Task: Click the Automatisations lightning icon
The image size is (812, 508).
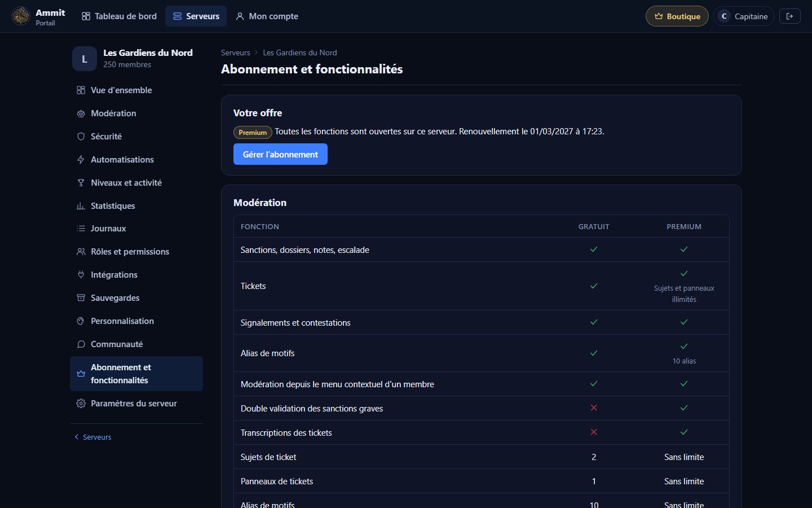Action: 81,160
